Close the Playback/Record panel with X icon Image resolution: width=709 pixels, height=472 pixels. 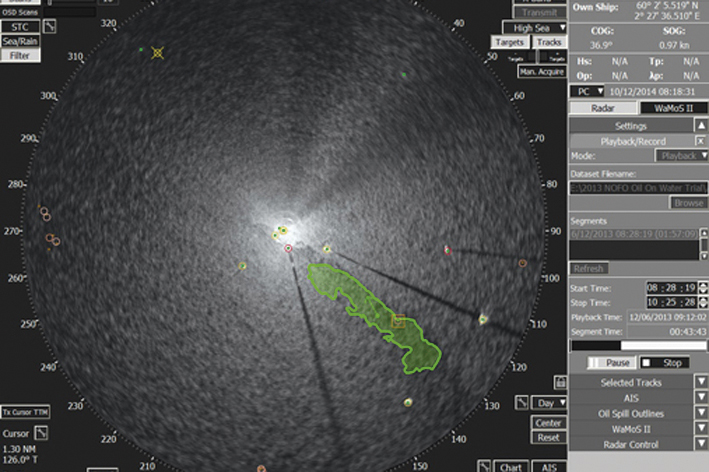pyautogui.click(x=700, y=141)
